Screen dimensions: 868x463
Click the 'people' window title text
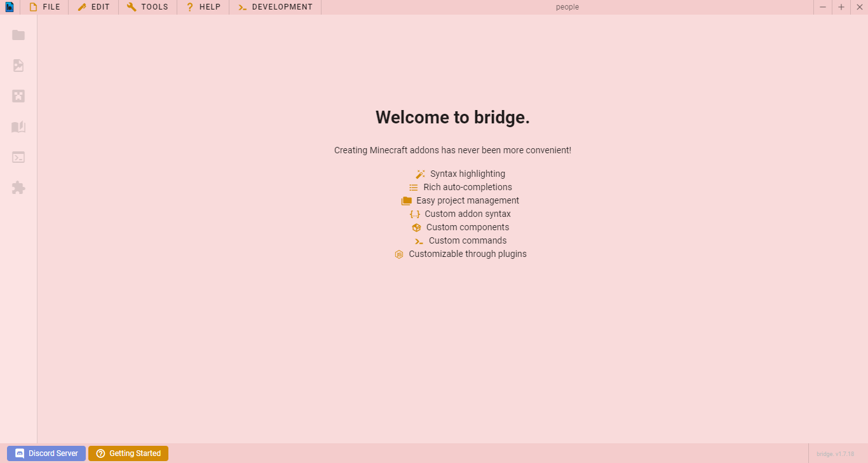click(x=567, y=7)
